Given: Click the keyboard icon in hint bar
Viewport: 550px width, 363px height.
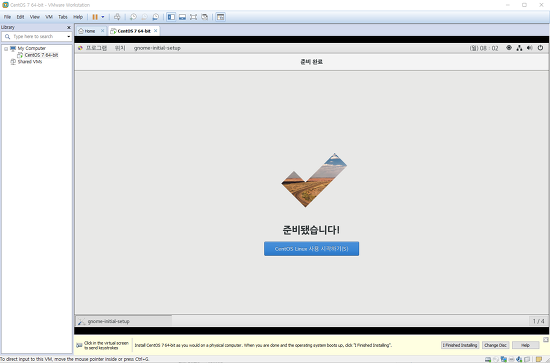Looking at the screenshot, I should (79, 345).
